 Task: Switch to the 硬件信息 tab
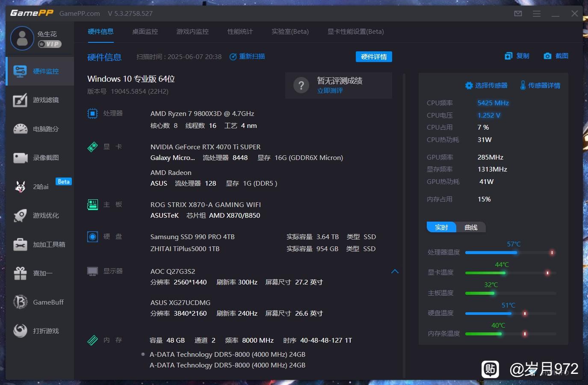pyautogui.click(x=100, y=31)
